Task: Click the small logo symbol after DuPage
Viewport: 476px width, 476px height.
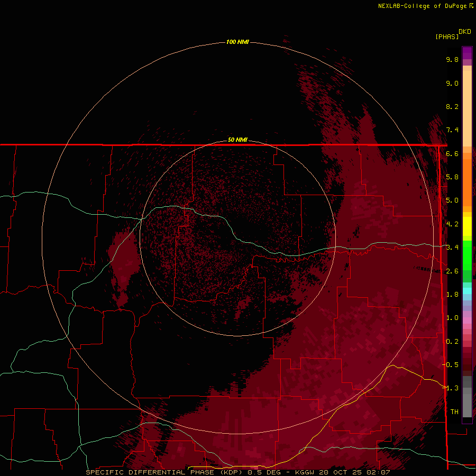Action: tap(471, 5)
